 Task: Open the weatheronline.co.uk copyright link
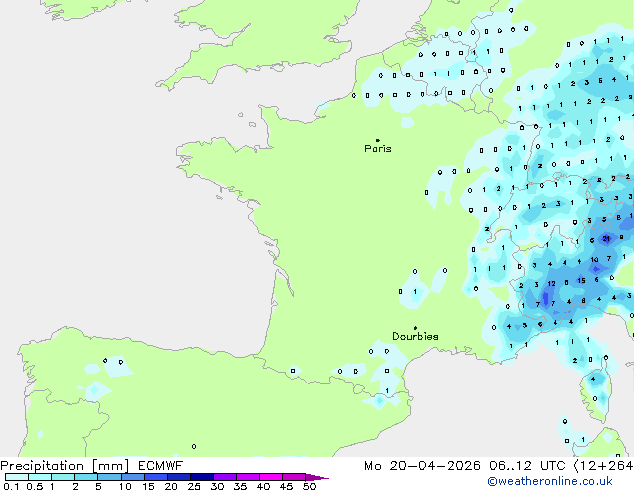[x=550, y=481]
